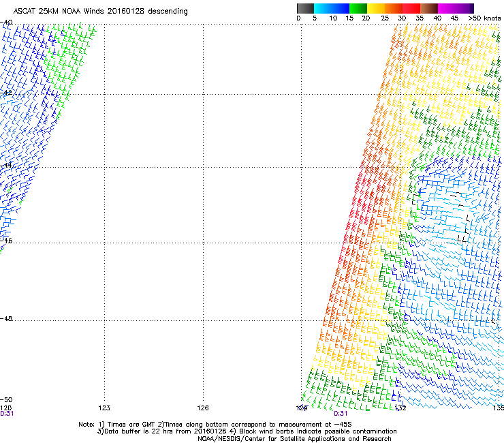Click the note 'Black wind barbs indicate possible contamination'
The height and width of the screenshot is (443, 504).
(318, 431)
